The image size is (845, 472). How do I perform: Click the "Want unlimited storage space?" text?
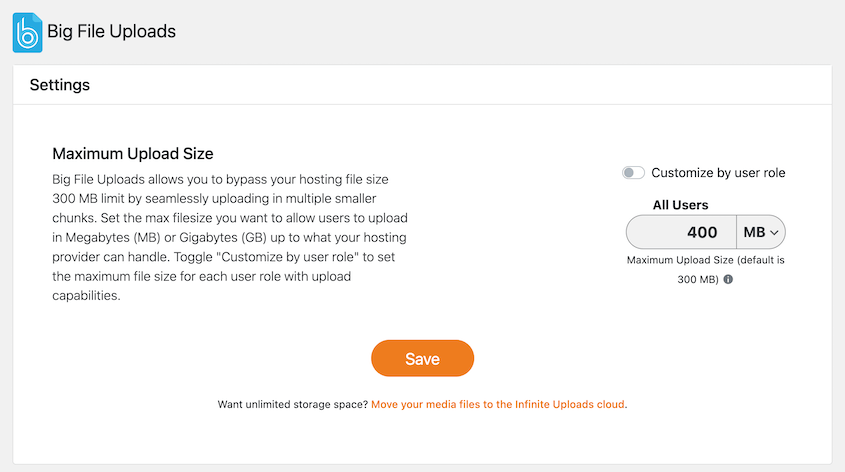(x=292, y=405)
